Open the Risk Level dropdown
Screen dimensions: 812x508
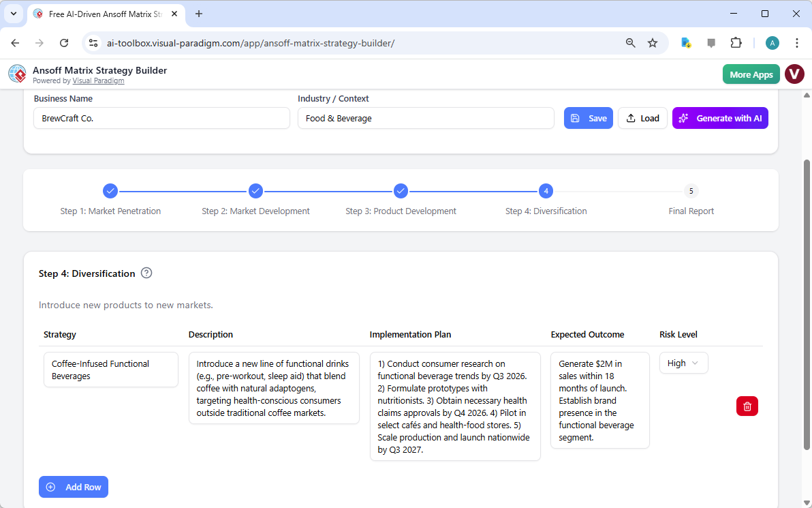[x=683, y=363]
